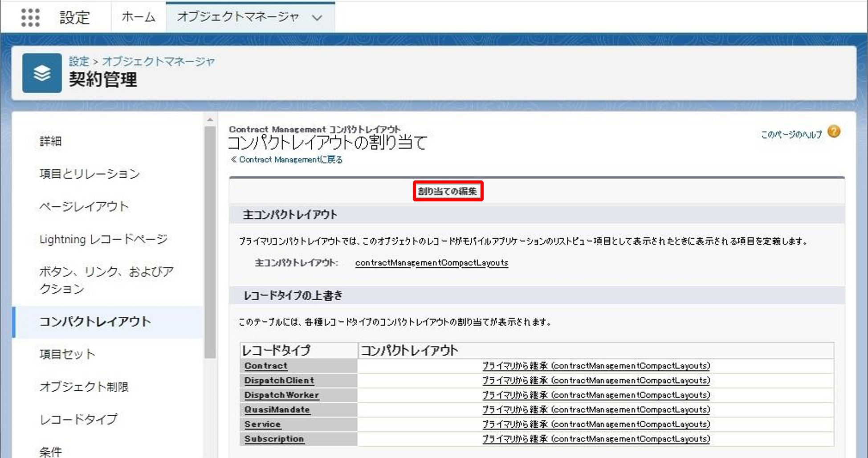
Task: Switch to the ホーム tab
Action: tap(138, 17)
